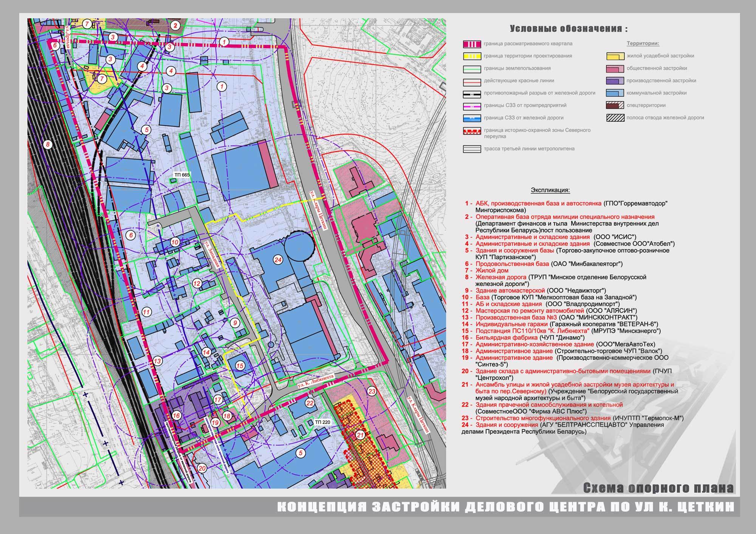756x534 pixels.
Task: Click the purple swatch for 'производственной застройки'
Action: [x=615, y=81]
